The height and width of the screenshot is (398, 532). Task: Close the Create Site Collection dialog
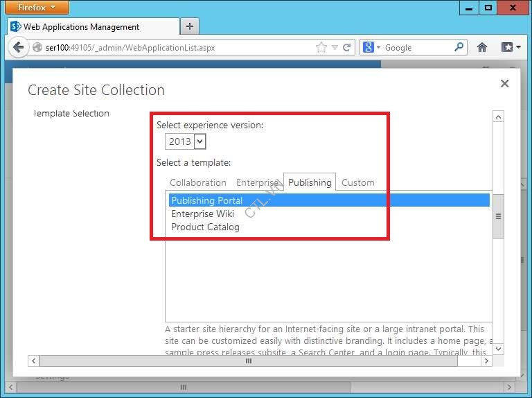coord(504,83)
